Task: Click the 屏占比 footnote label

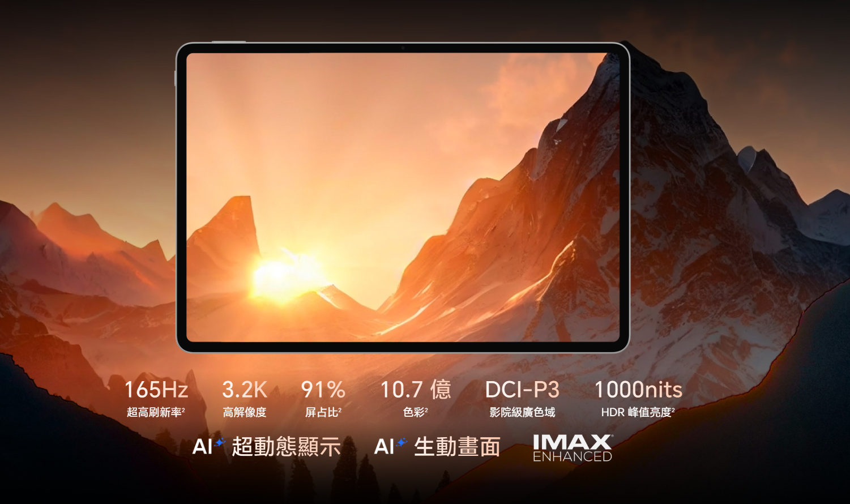Action: click(323, 412)
